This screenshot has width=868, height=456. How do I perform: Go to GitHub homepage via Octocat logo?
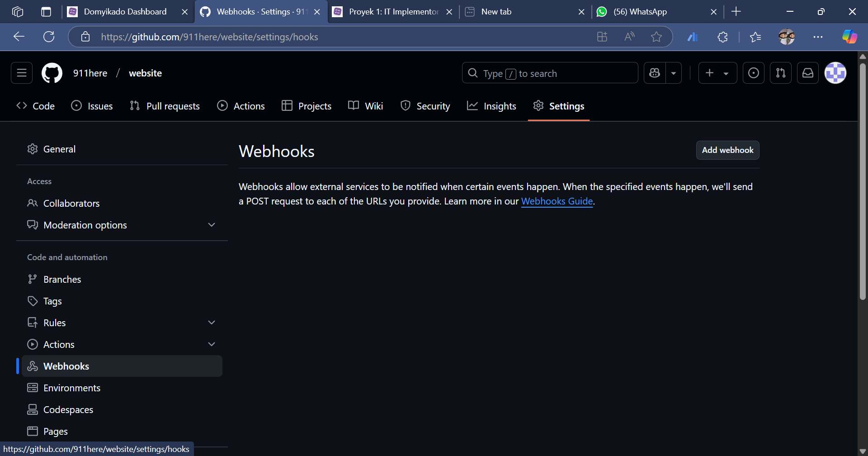[x=52, y=73]
